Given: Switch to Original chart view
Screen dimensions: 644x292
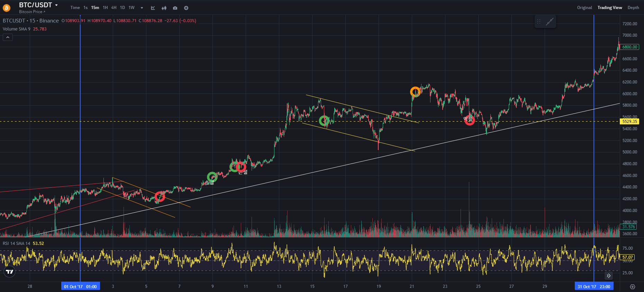Looking at the screenshot, I should pyautogui.click(x=584, y=8).
